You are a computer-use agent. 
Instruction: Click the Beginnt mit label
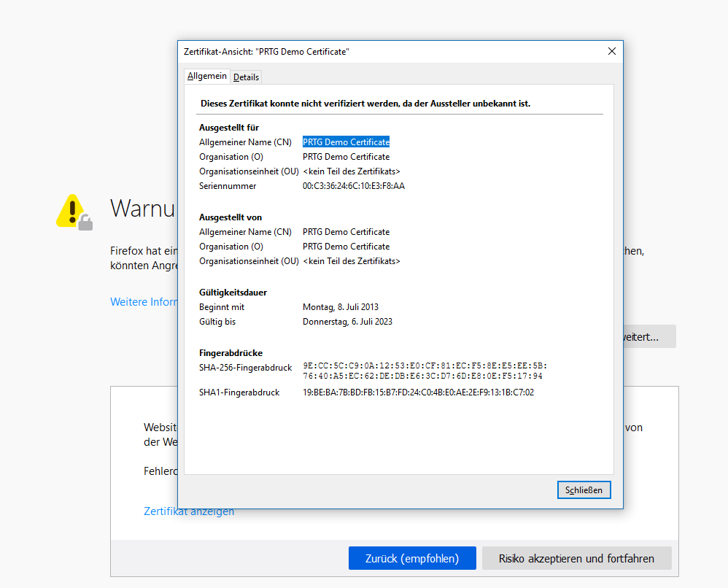(x=222, y=307)
